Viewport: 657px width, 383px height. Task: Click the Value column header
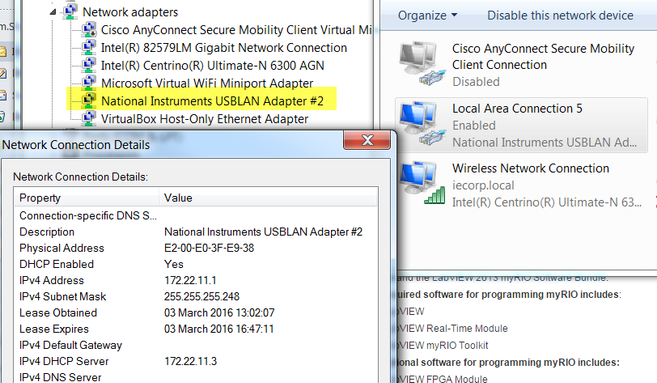coord(268,198)
